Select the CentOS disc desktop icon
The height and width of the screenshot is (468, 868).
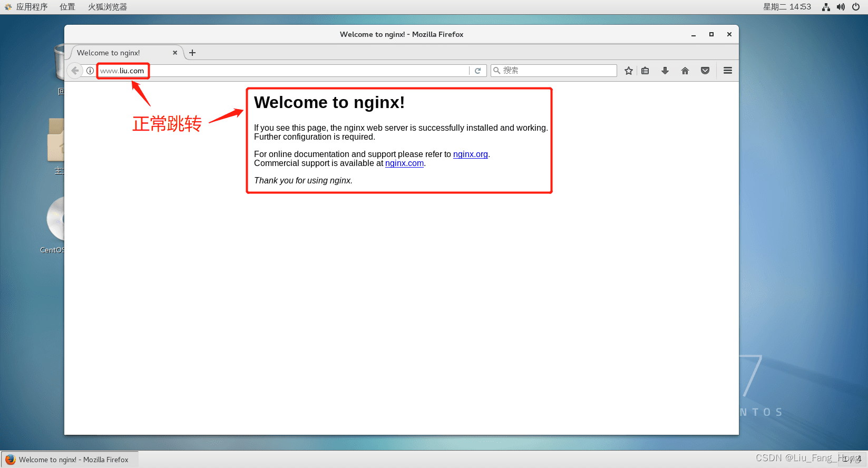[x=55, y=219]
